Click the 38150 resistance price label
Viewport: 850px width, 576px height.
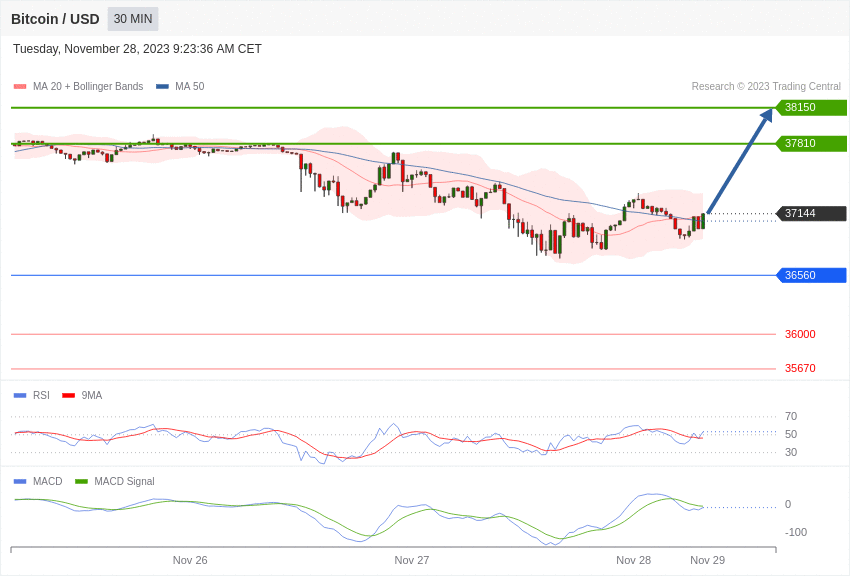tap(812, 107)
